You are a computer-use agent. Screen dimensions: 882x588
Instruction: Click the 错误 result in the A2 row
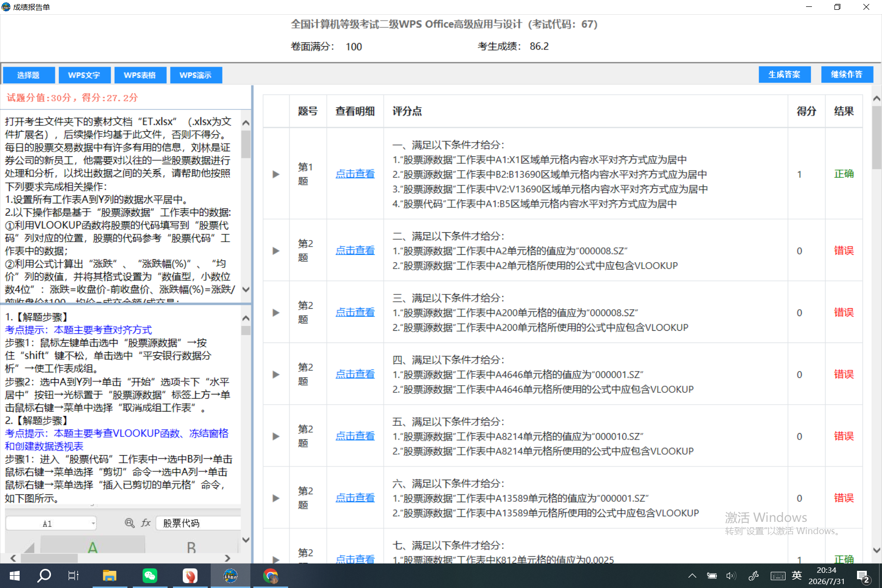(844, 250)
